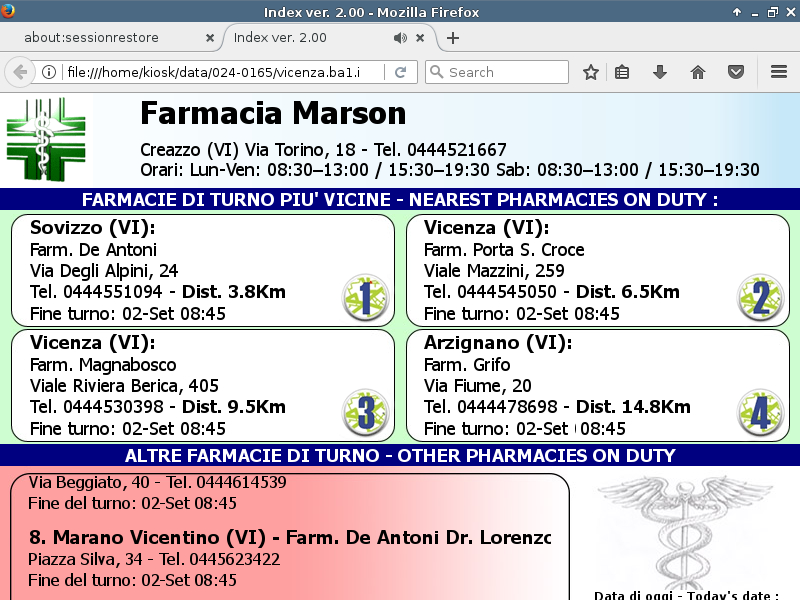This screenshot has height=600, width=800.
Task: Open the Pocket save icon
Action: [x=736, y=72]
